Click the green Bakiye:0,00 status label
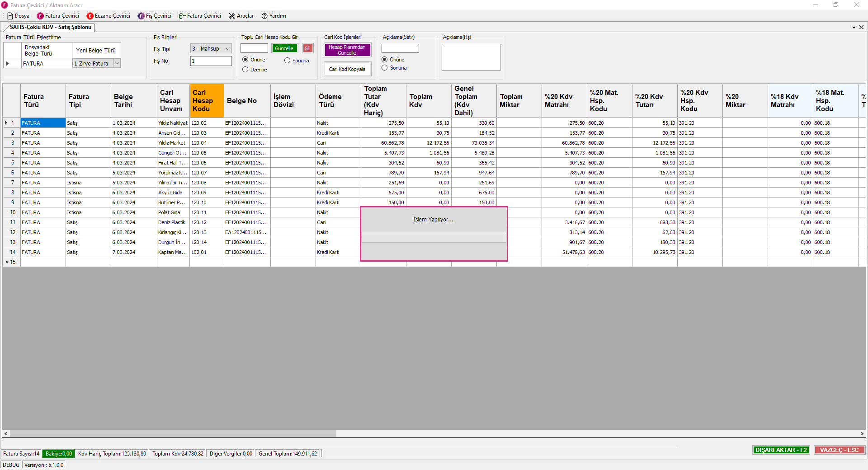868x470 pixels. tap(58, 454)
